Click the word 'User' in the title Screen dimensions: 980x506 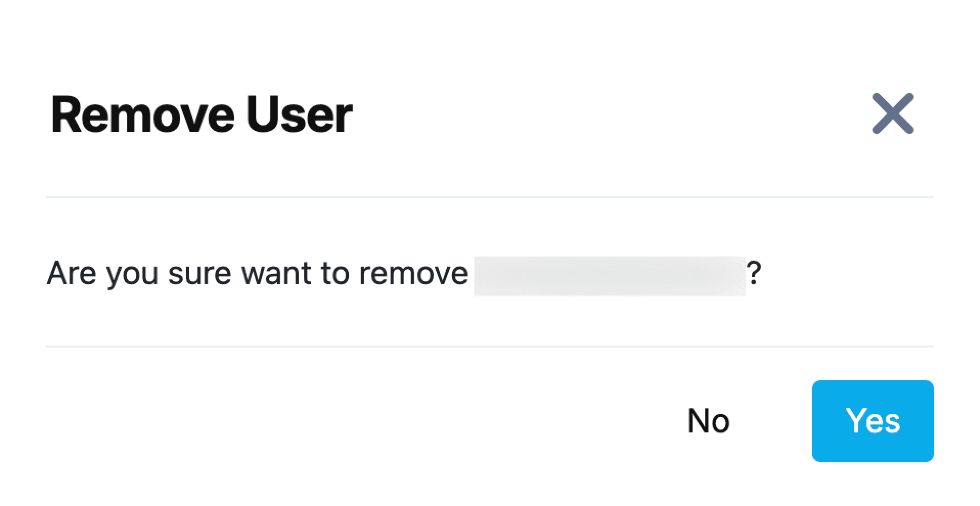299,114
